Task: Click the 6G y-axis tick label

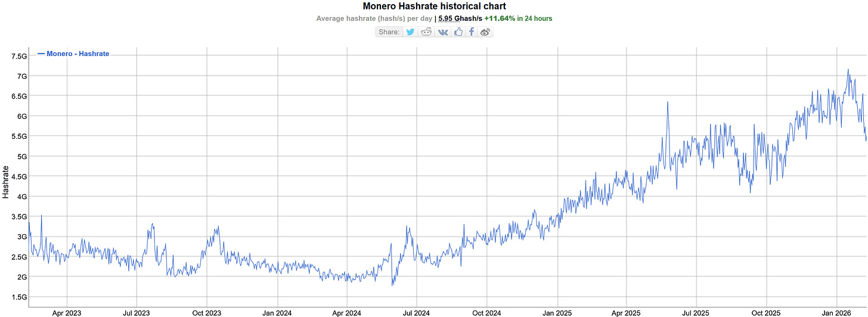Action: point(22,116)
